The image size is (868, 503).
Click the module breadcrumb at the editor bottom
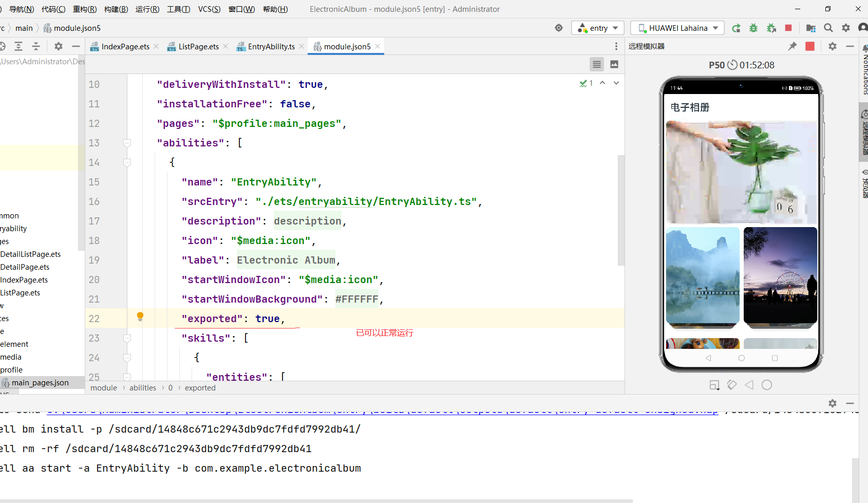[x=104, y=388]
